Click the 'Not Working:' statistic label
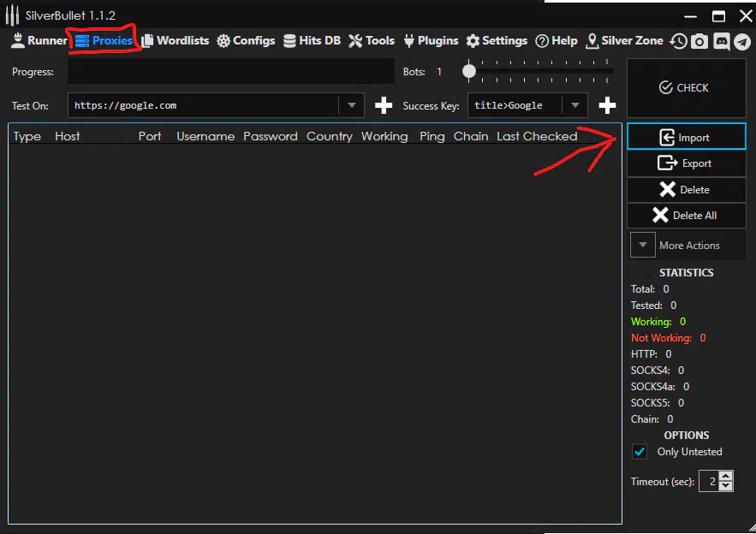The width and height of the screenshot is (756, 534). pos(662,338)
